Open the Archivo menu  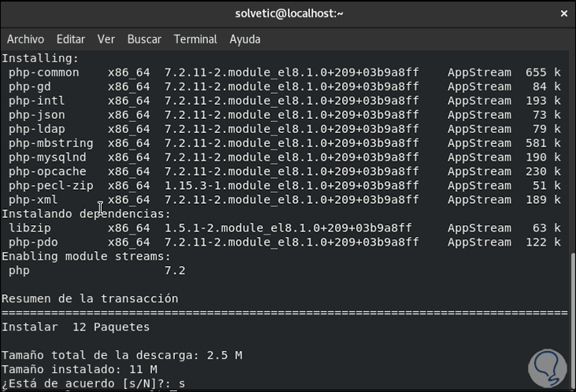[x=25, y=39]
